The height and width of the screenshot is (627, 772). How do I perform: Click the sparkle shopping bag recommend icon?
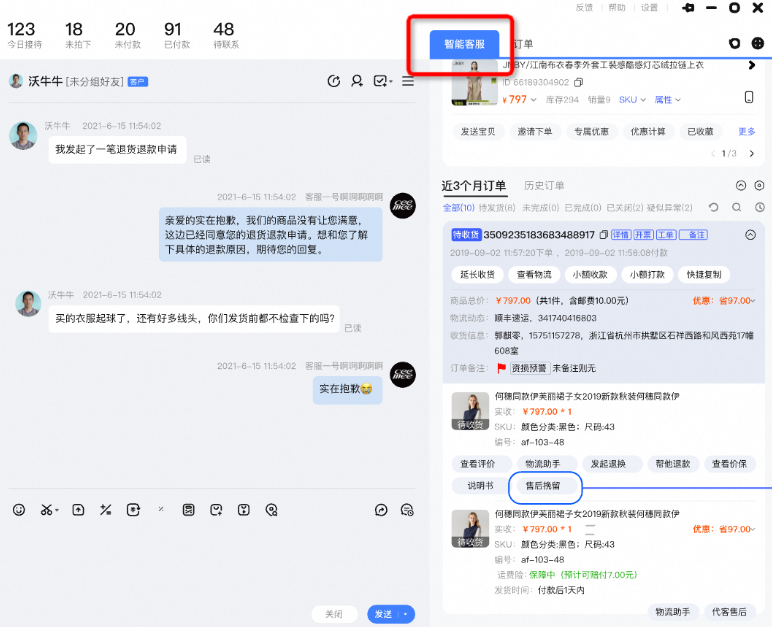[x=216, y=510]
